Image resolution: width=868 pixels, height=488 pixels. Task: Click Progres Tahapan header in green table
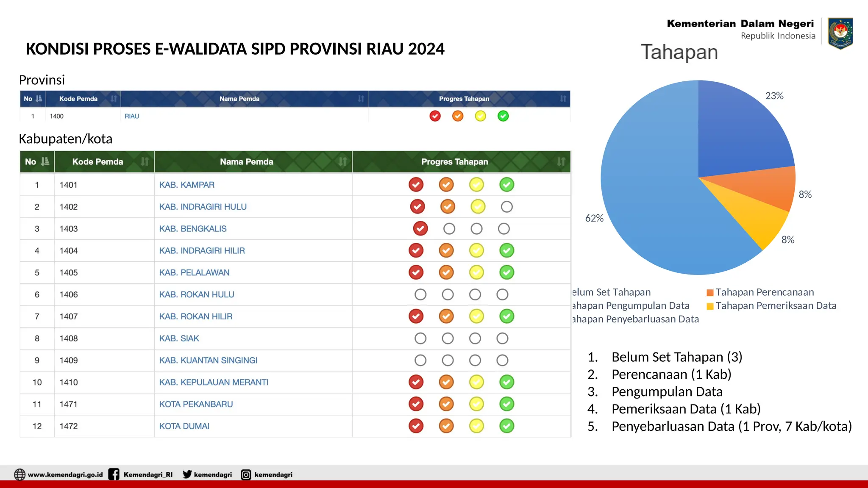[x=454, y=161]
